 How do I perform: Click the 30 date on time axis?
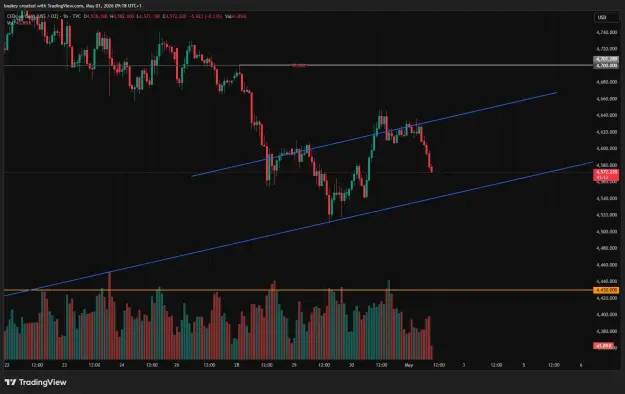[x=351, y=365]
